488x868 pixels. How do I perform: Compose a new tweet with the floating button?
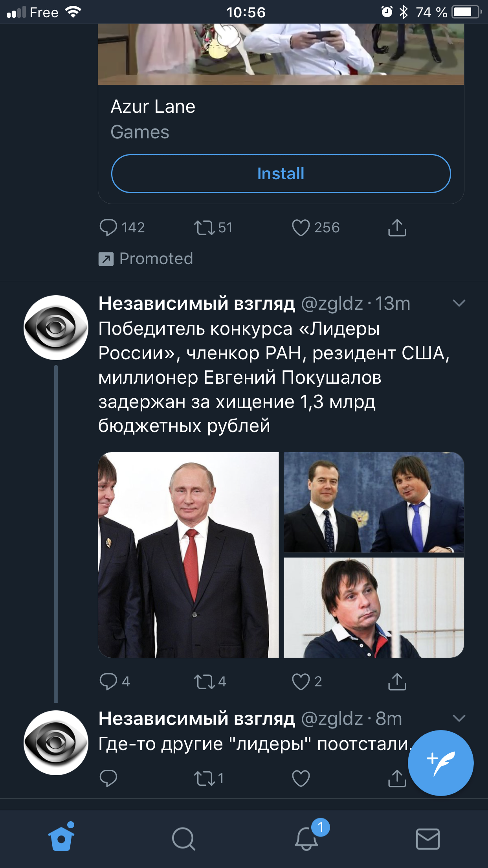[x=440, y=763]
